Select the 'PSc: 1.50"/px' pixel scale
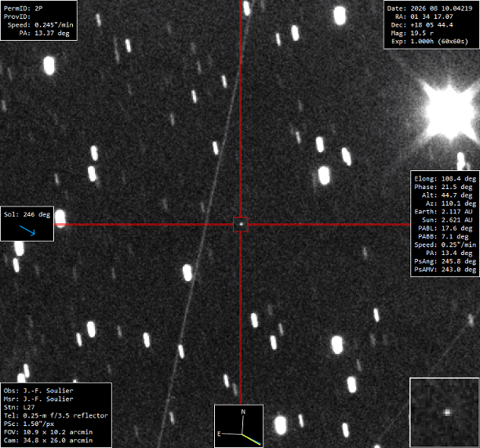The height and width of the screenshot is (448, 480). 29,424
